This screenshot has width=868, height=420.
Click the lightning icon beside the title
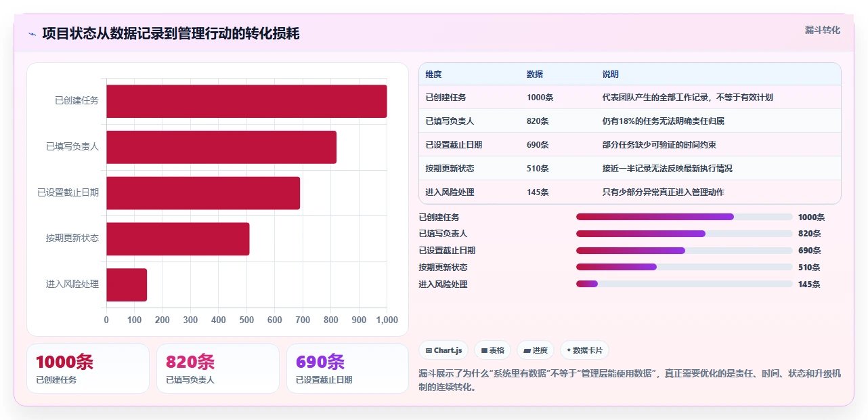[x=32, y=34]
